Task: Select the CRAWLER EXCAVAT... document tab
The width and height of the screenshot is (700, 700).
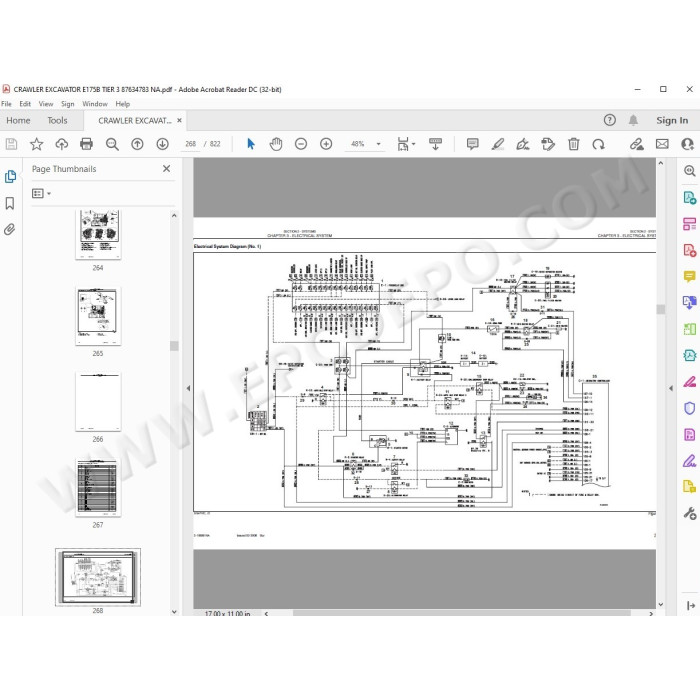Action: (134, 121)
